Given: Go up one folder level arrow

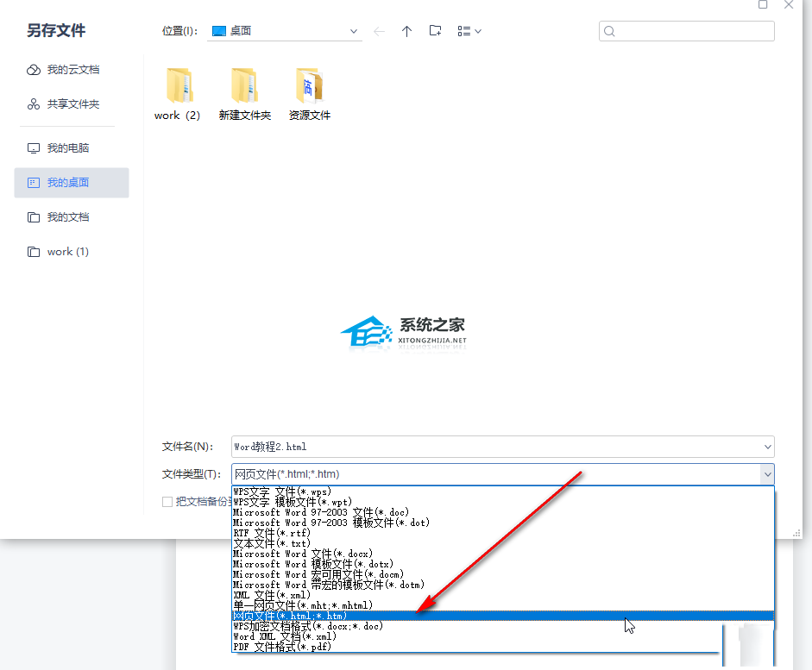Looking at the screenshot, I should [406, 32].
